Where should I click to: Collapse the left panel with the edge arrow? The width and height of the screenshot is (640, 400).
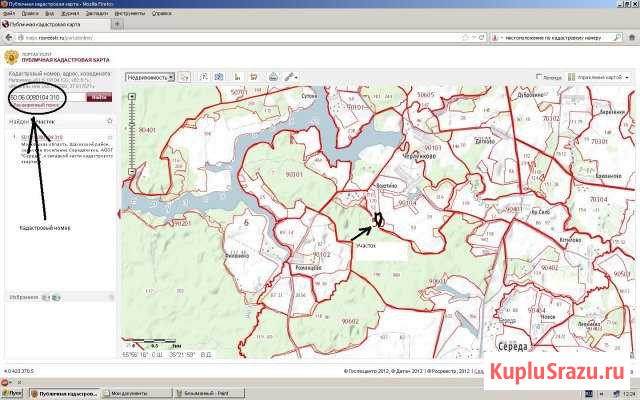119,213
